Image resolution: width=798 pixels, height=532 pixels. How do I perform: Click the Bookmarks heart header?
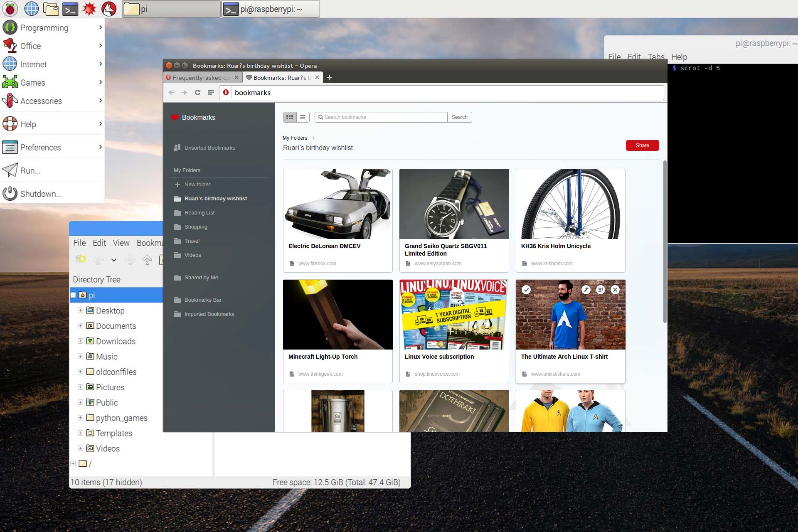coord(193,118)
